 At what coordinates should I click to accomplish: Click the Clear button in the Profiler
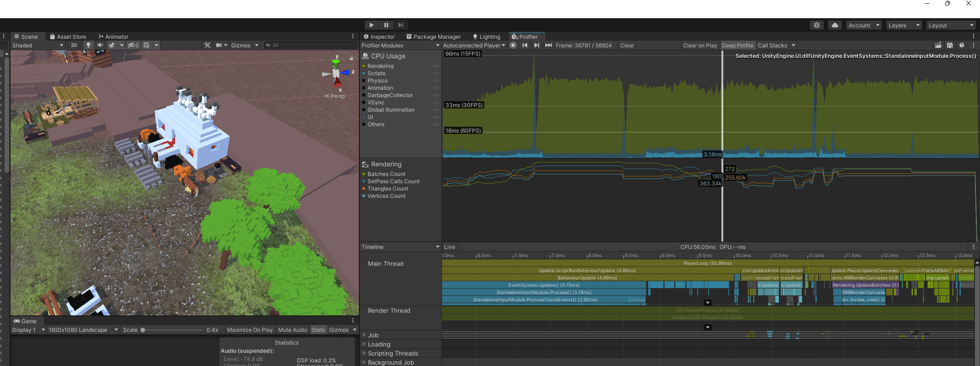click(627, 45)
